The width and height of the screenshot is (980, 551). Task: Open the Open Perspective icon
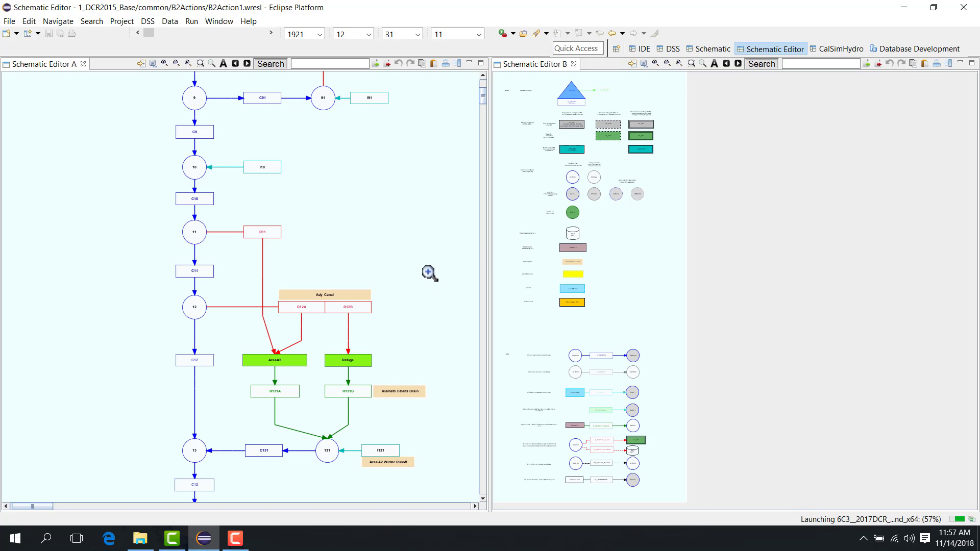click(616, 49)
